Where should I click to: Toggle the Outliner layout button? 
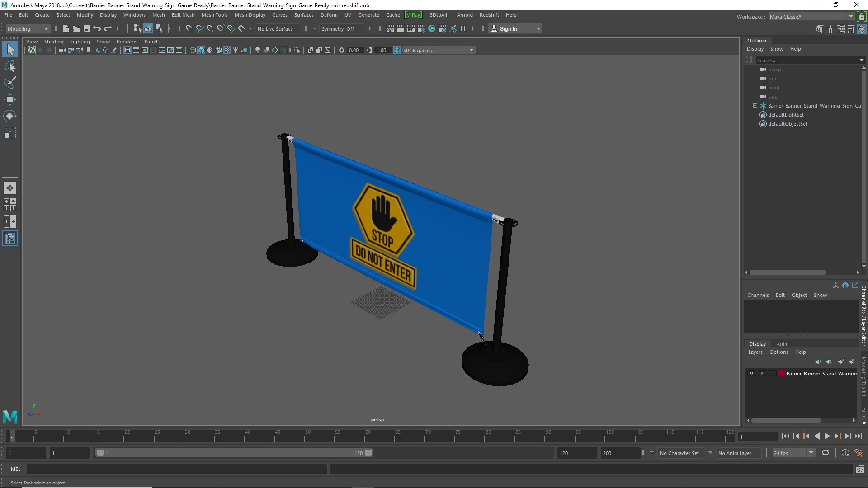10,238
